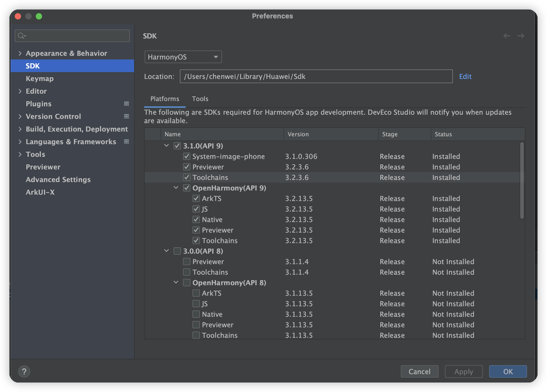The width and height of the screenshot is (547, 392).
Task: Click the Cancel button
Action: 419,371
